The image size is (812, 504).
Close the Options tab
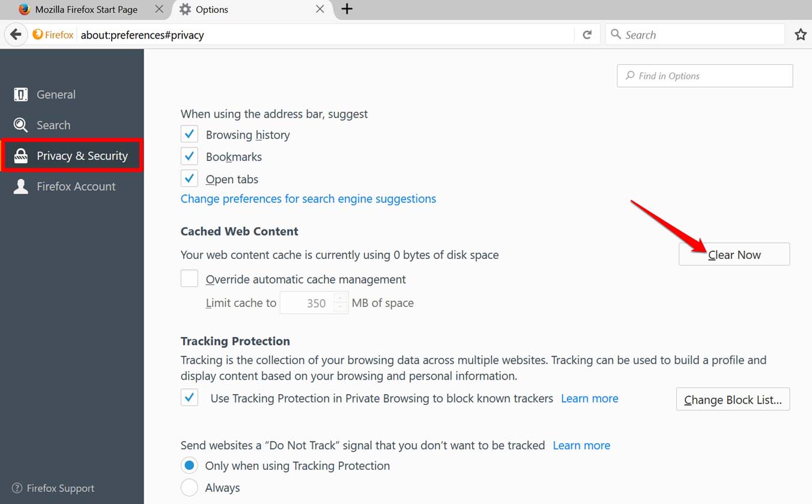click(x=320, y=9)
